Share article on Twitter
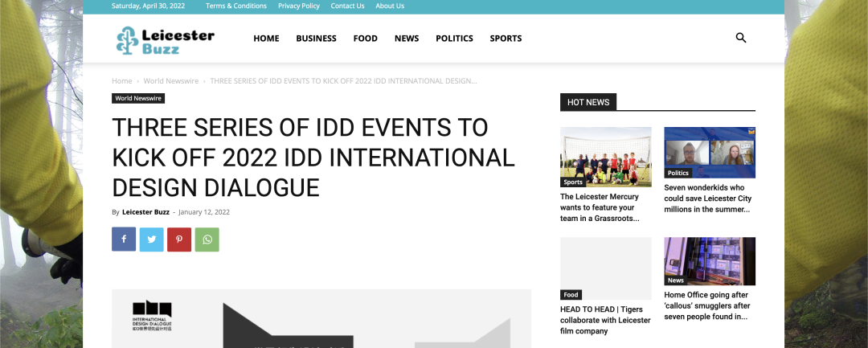 [x=152, y=240]
